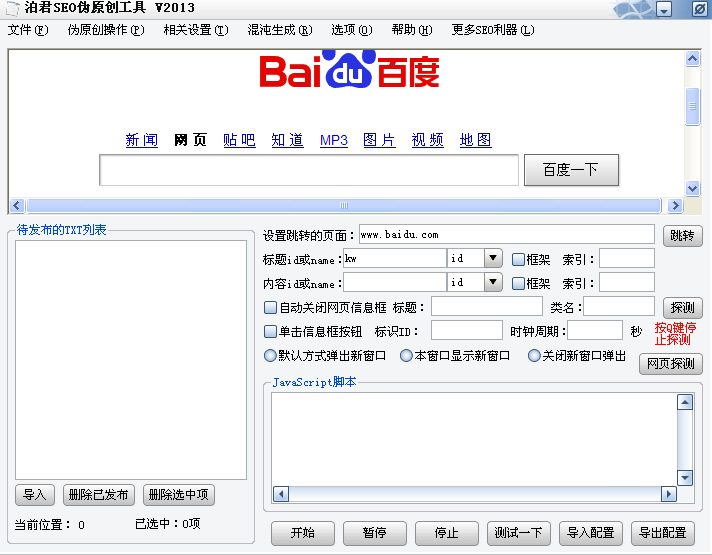Image resolution: width=712 pixels, height=555 pixels.
Task: Enable 自动关闭网页信息框 checkbox
Action: [x=270, y=307]
